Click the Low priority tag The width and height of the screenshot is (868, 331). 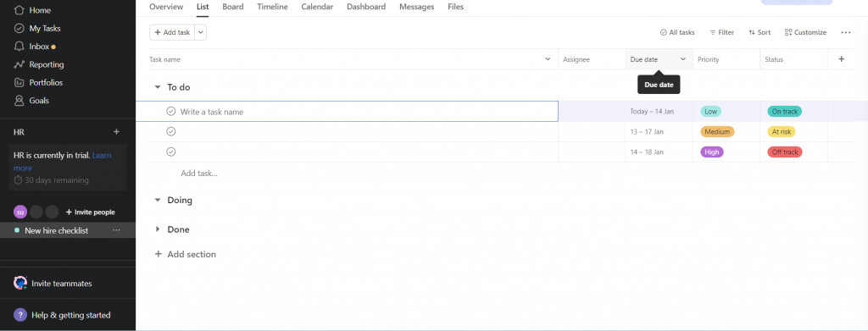711,111
